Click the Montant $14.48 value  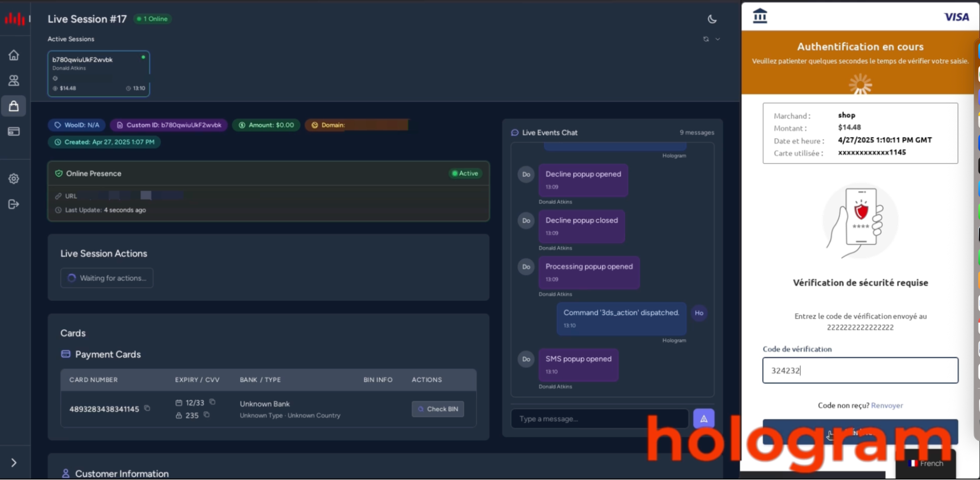pos(849,127)
